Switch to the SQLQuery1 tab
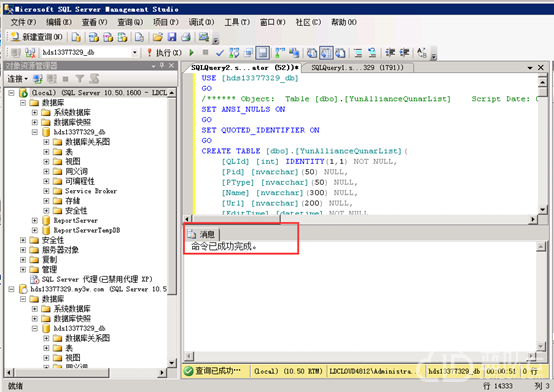 (x=357, y=68)
